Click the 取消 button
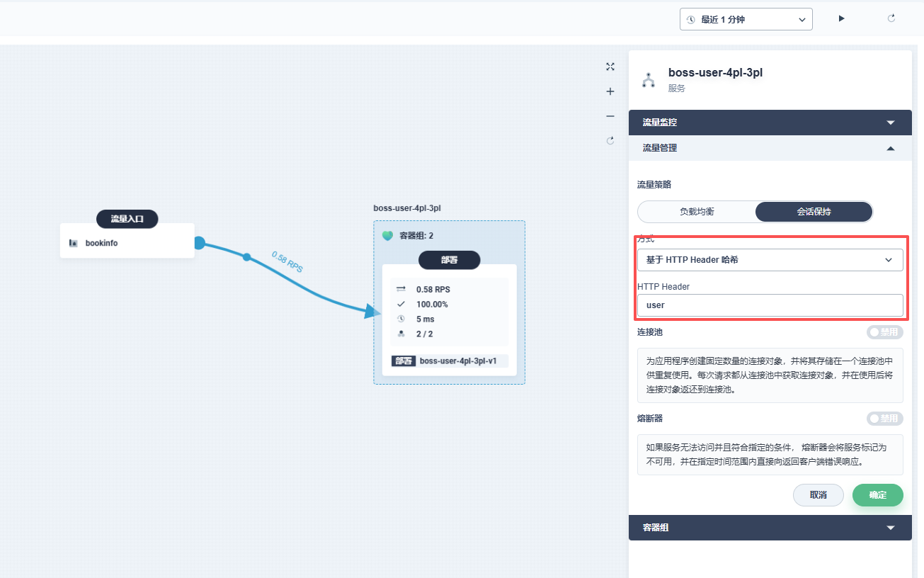 point(818,495)
